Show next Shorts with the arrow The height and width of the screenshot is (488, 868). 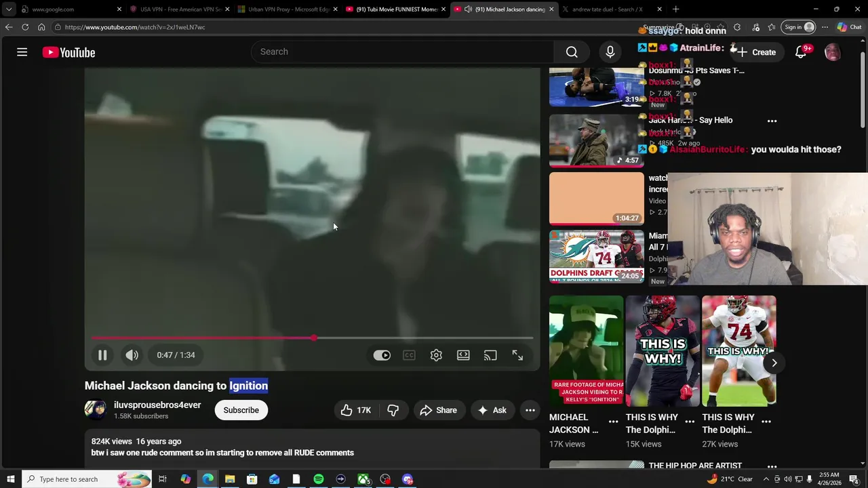[x=774, y=363]
